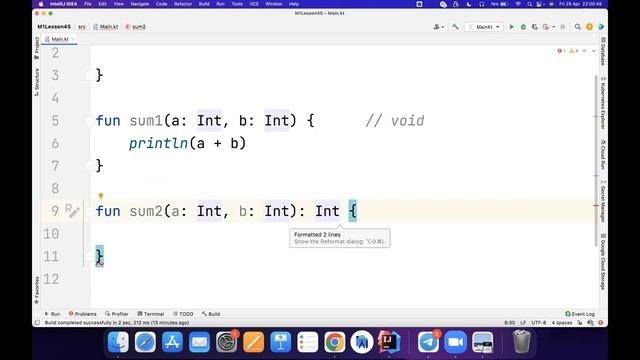
Task: Open the TODO tool window button
Action: coord(183,314)
